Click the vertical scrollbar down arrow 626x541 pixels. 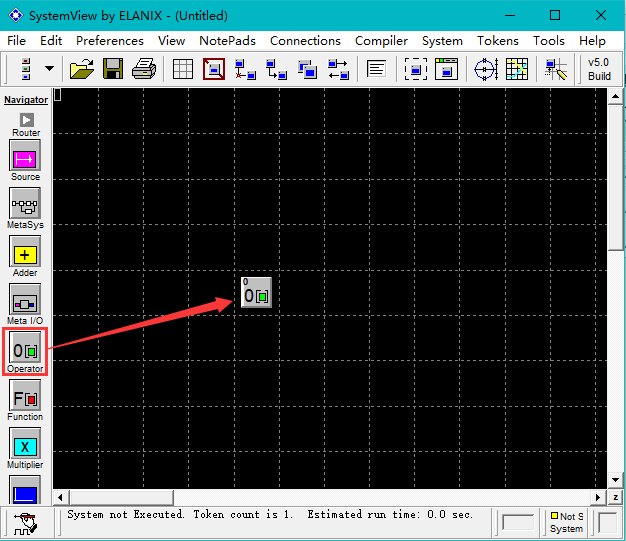[615, 480]
